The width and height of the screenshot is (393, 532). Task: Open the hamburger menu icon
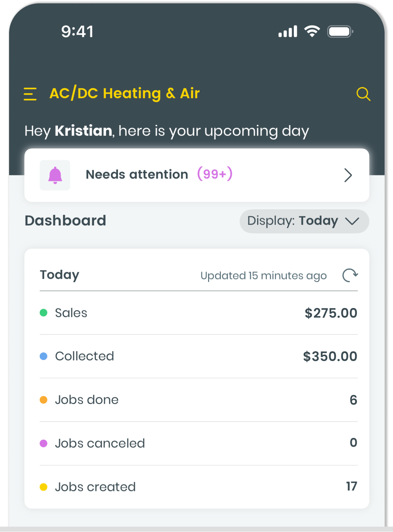[30, 94]
